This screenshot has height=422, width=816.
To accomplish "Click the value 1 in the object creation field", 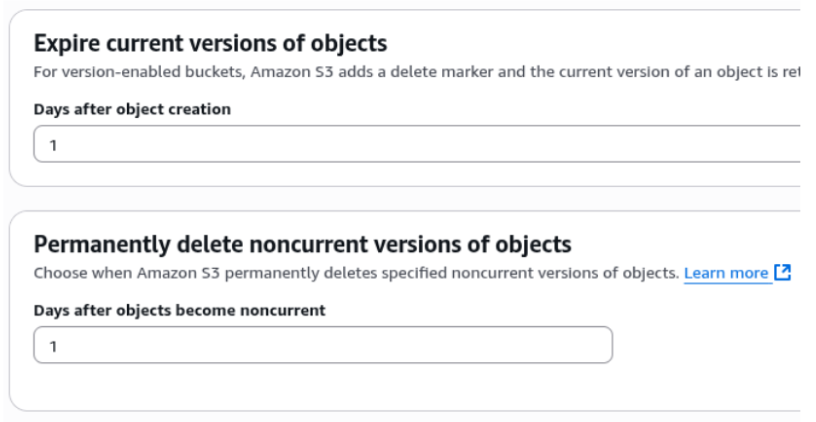I will pos(53,145).
